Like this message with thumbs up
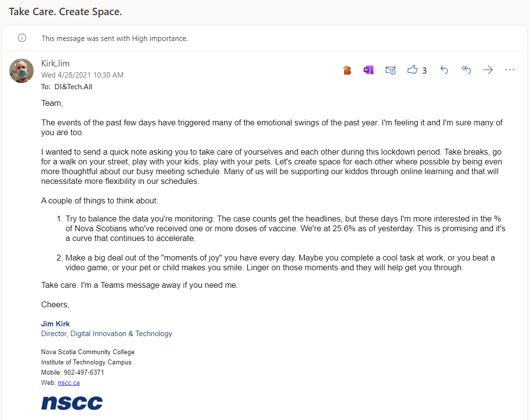Viewport: 530px width, 420px height. click(x=412, y=70)
